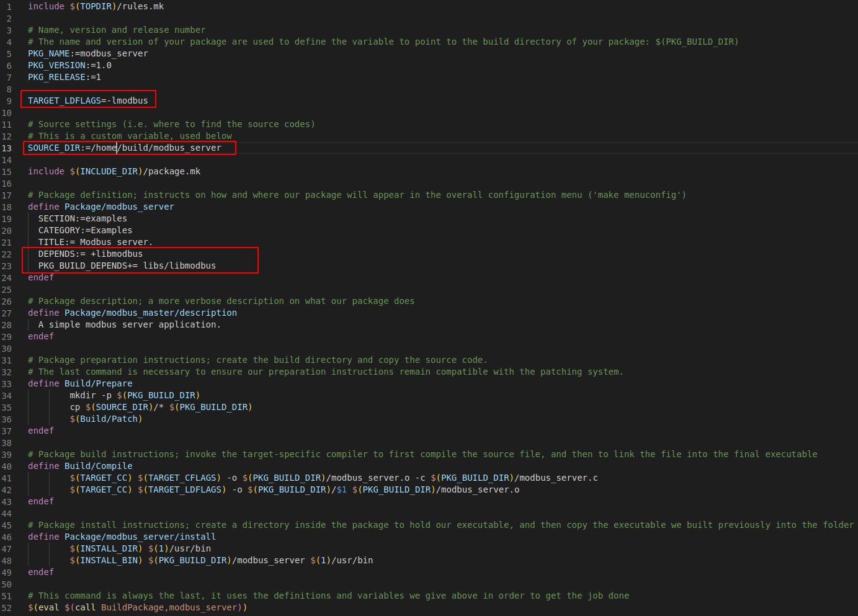The height and width of the screenshot is (616, 858).
Task: Click the '$(INSTALL_BIN)' command on line 48
Action: 221,560
